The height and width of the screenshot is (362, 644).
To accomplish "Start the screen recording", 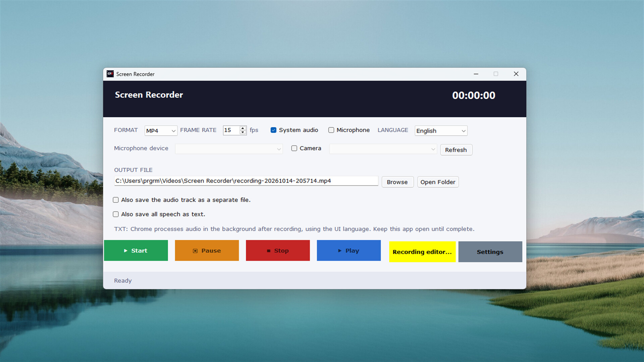I will (x=136, y=250).
